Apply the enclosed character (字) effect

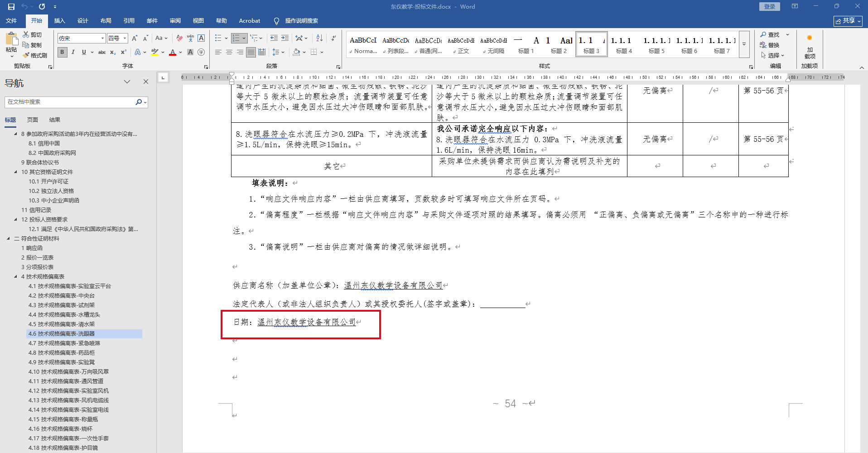pos(201,52)
